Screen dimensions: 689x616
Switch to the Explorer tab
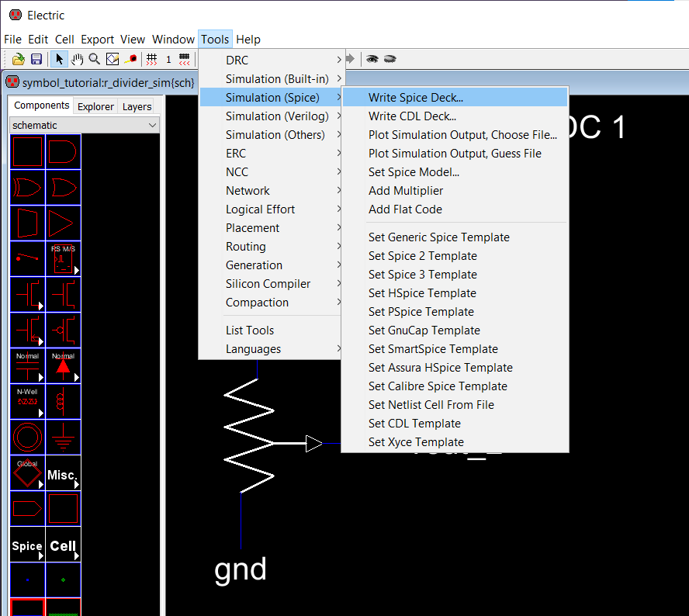click(x=95, y=106)
